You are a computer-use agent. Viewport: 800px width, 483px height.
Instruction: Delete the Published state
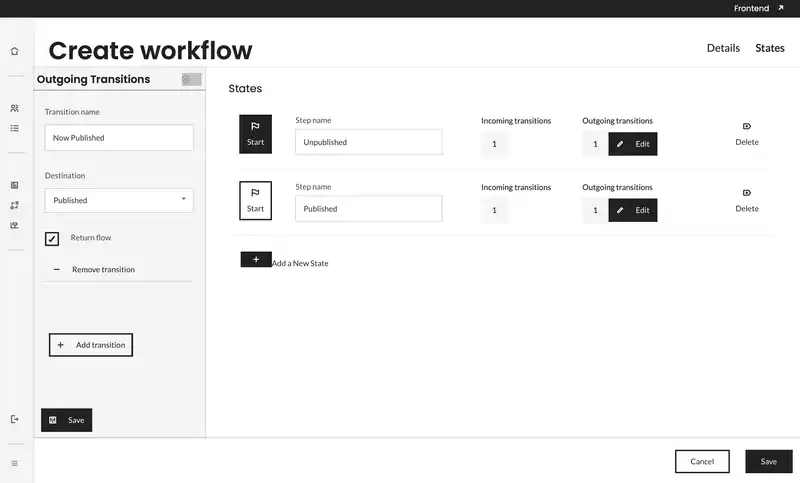(747, 200)
